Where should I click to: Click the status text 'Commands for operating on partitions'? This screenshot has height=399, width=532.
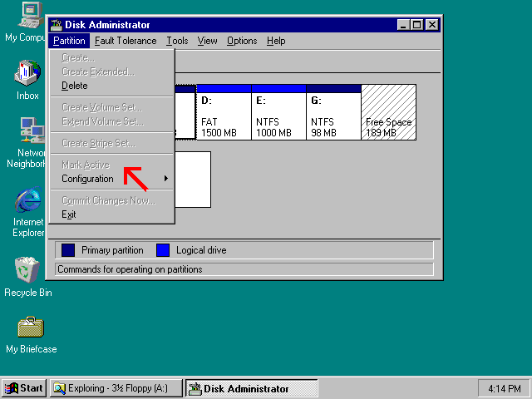coord(130,269)
